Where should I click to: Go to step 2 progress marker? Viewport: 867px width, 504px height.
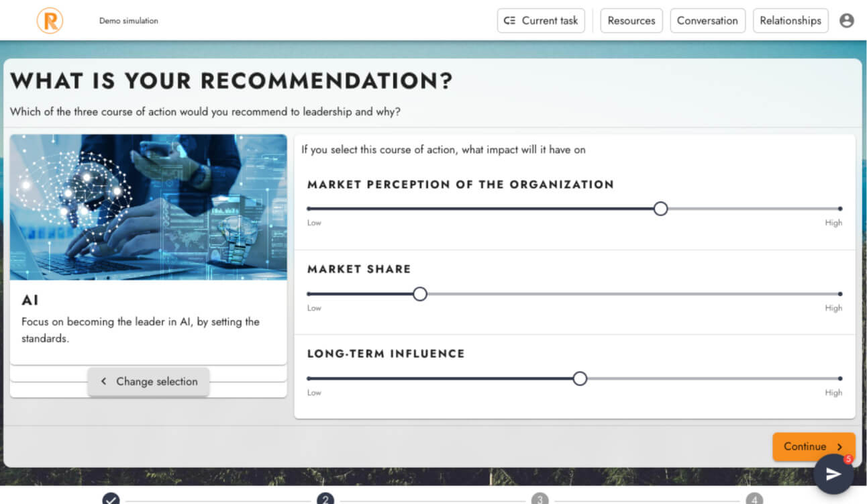[x=325, y=499]
